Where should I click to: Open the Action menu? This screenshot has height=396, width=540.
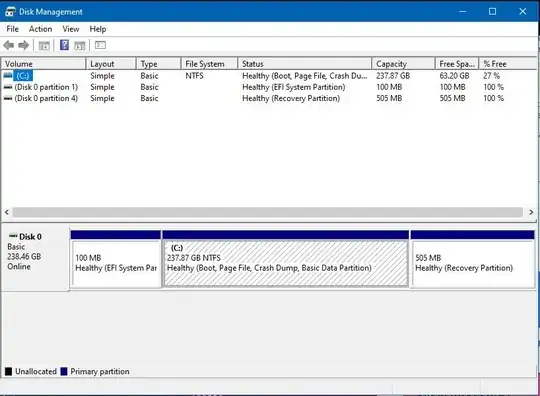pyautogui.click(x=40, y=29)
